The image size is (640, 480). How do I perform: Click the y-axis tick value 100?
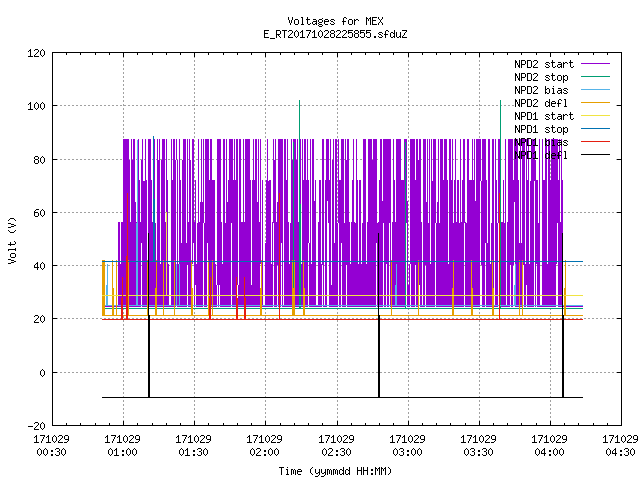click(36, 107)
